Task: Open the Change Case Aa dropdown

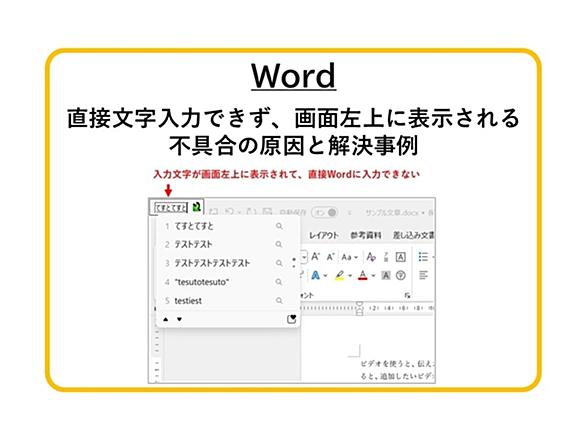Action: [x=349, y=257]
